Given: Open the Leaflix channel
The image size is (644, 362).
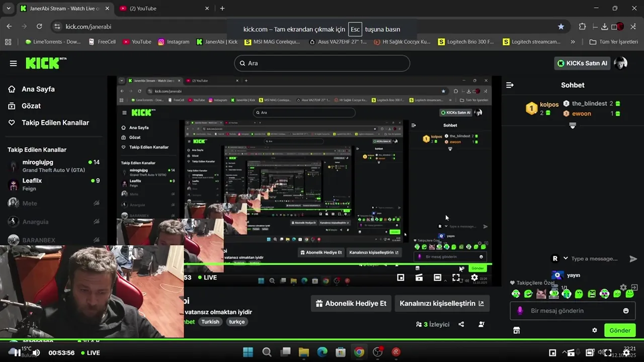Looking at the screenshot, I should [x=53, y=184].
